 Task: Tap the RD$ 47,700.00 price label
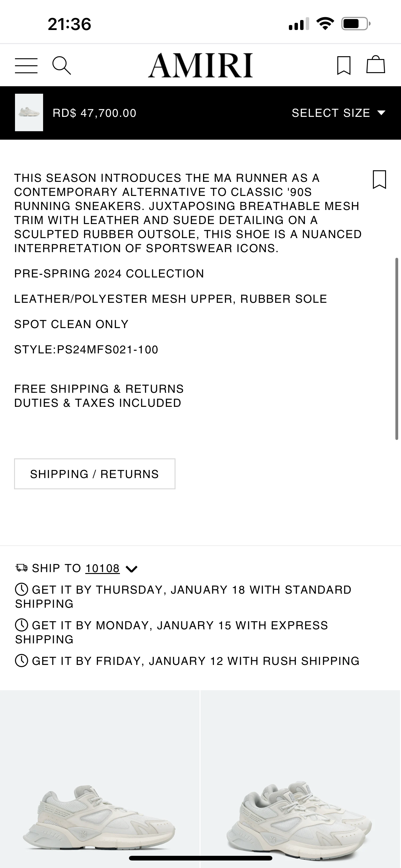click(x=95, y=113)
